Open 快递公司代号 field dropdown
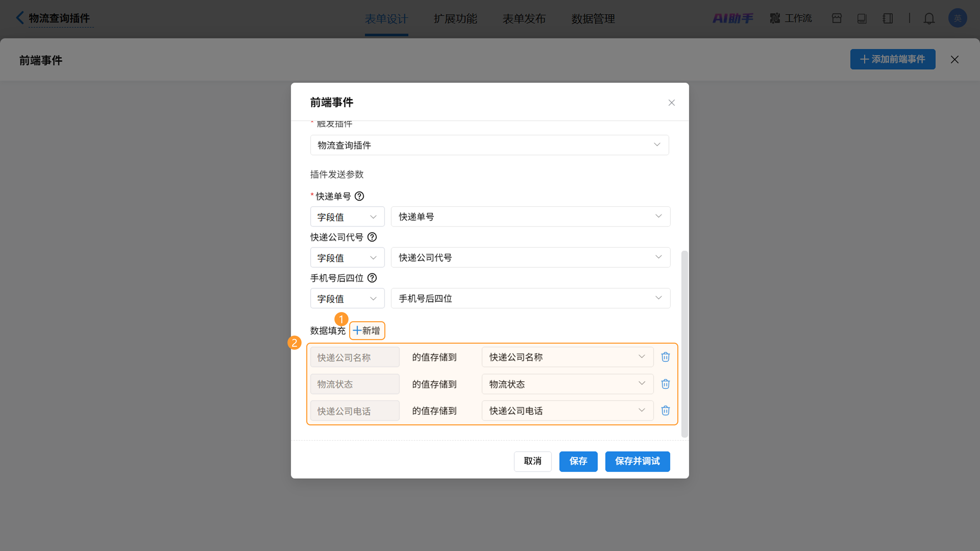Viewport: 980px width, 551px height. pos(530,258)
